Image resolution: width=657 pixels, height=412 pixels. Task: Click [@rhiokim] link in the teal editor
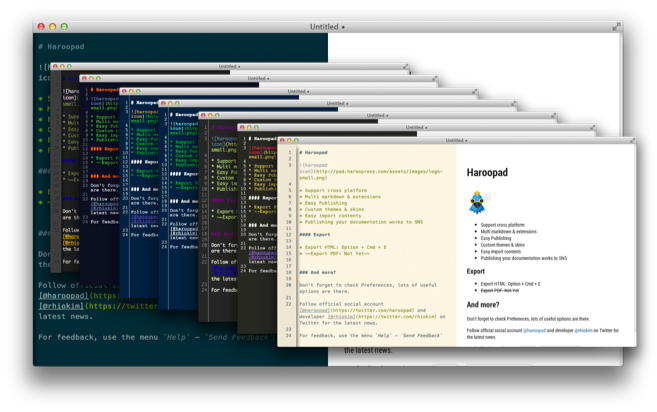(x=61, y=306)
